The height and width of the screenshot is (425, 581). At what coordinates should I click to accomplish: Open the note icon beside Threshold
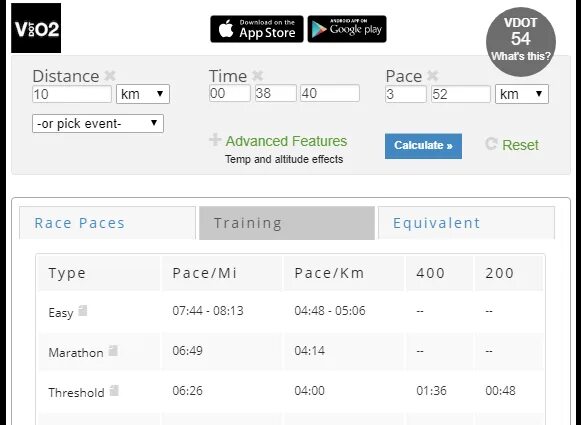pyautogui.click(x=114, y=391)
